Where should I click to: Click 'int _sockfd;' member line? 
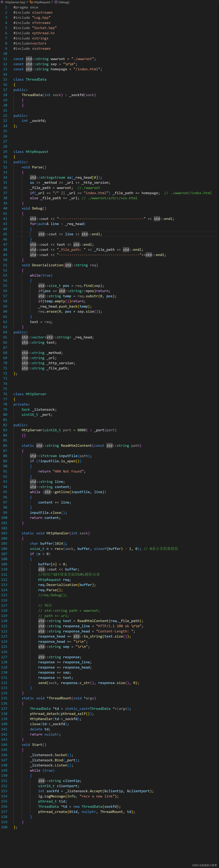coord(34,121)
